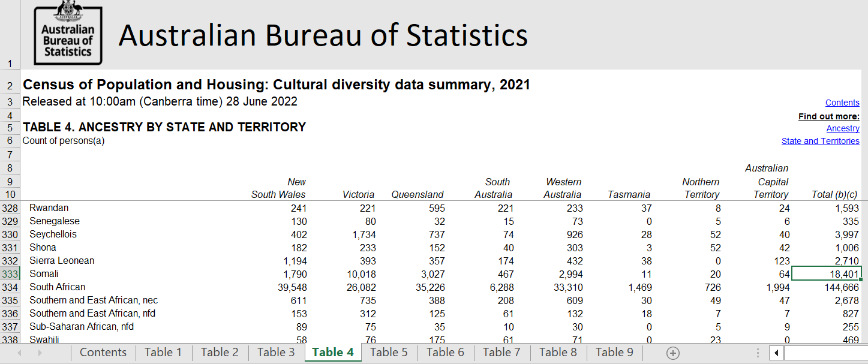
Task: Select South African New South Wales value 39,548
Action: [x=291, y=287]
